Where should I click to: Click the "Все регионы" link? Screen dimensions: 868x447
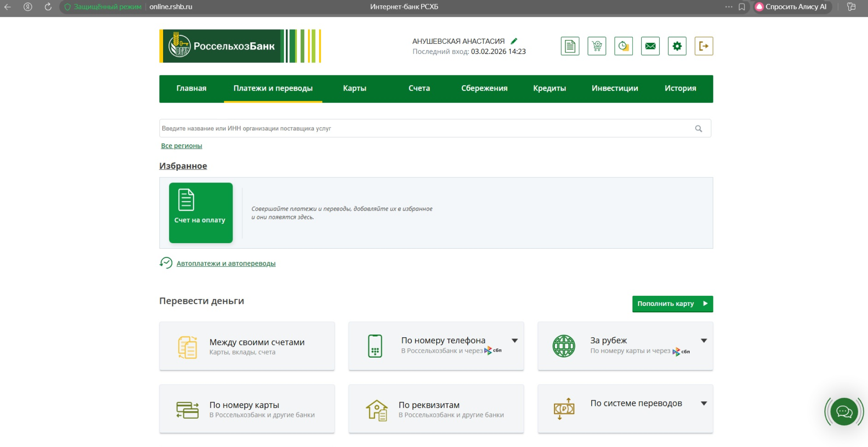click(181, 146)
